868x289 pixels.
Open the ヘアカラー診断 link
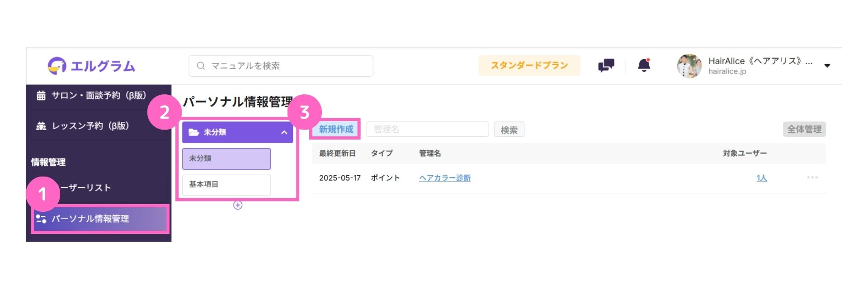click(445, 178)
